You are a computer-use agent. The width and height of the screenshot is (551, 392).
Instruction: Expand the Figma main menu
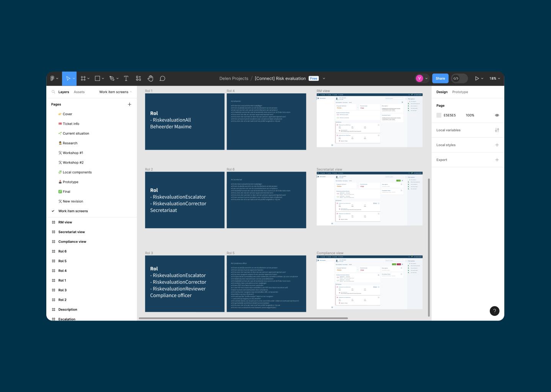coord(54,78)
